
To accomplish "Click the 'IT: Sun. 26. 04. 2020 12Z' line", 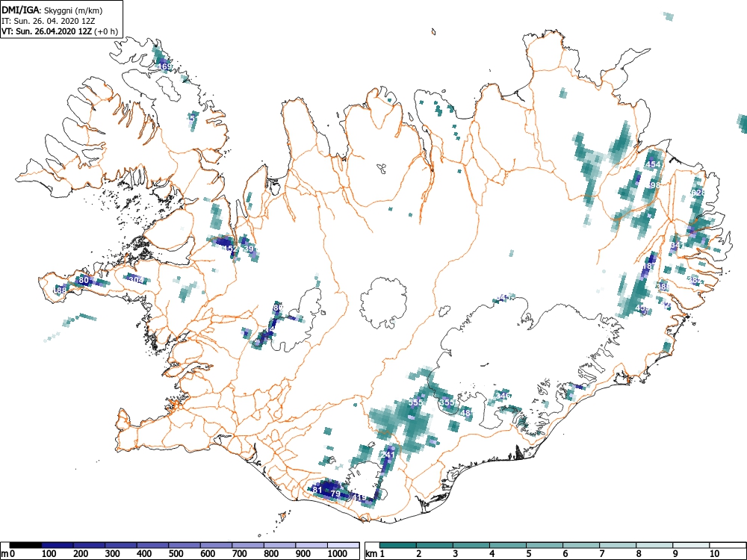I will pos(49,21).
